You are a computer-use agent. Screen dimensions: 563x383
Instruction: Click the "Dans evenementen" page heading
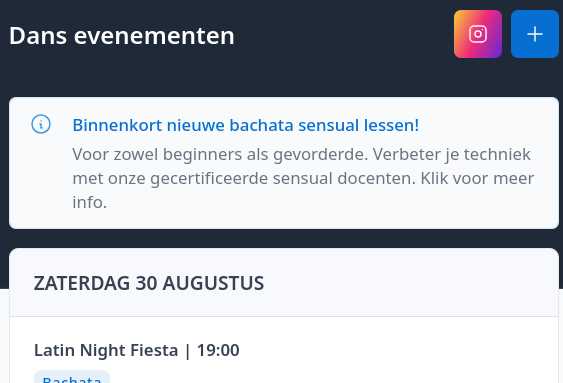[x=122, y=36]
